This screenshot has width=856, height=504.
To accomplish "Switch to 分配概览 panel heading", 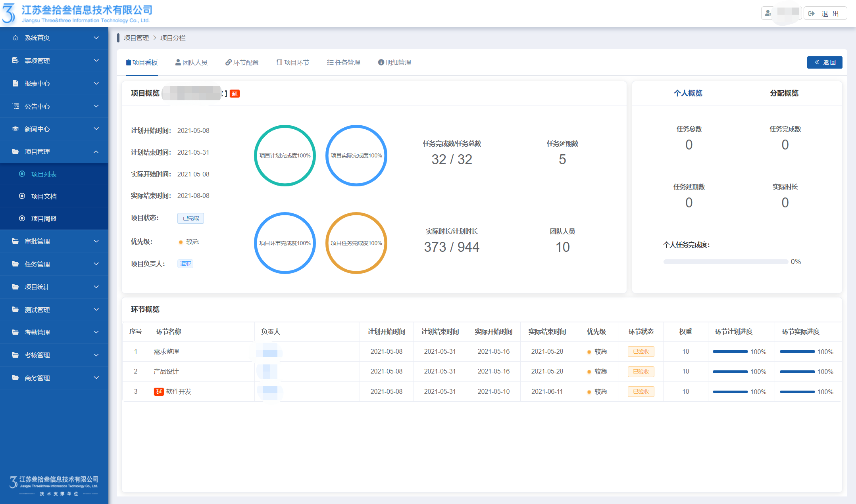I will coord(784,93).
